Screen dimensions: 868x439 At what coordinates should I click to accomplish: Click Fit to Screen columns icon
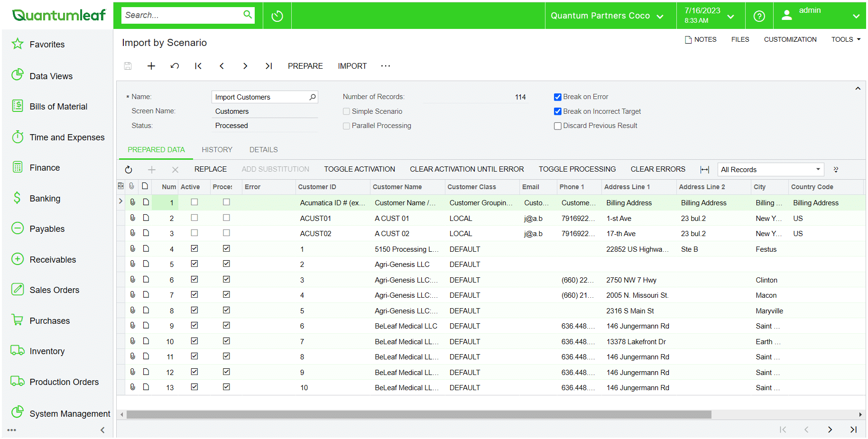[705, 170]
